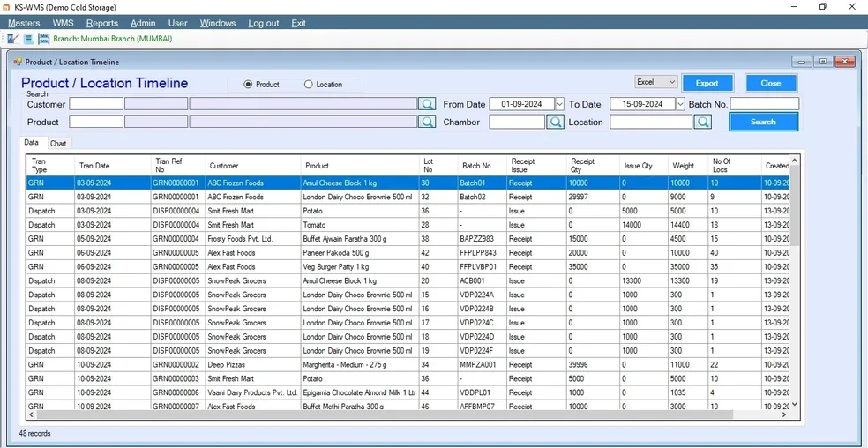Click the third toolbar icon before Branch label
This screenshot has height=448, width=868.
coord(43,39)
